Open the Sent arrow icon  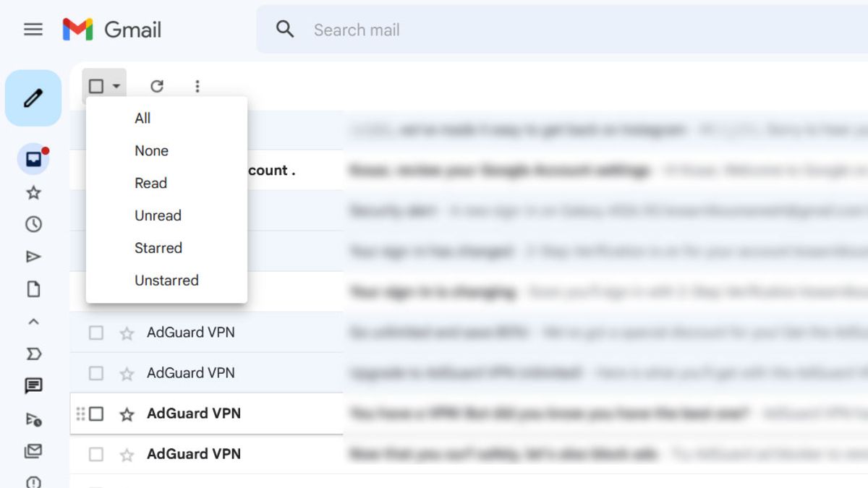(x=33, y=257)
